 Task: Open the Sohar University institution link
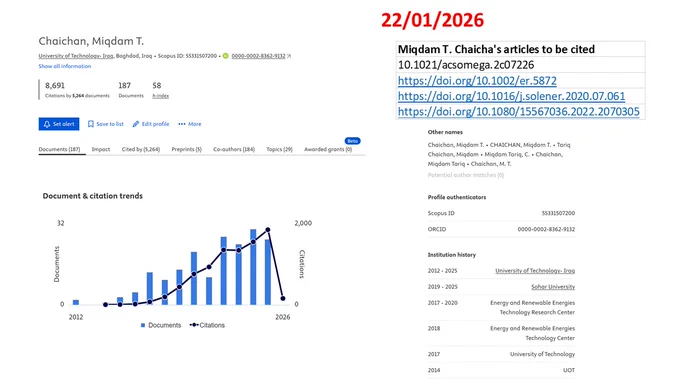(553, 287)
